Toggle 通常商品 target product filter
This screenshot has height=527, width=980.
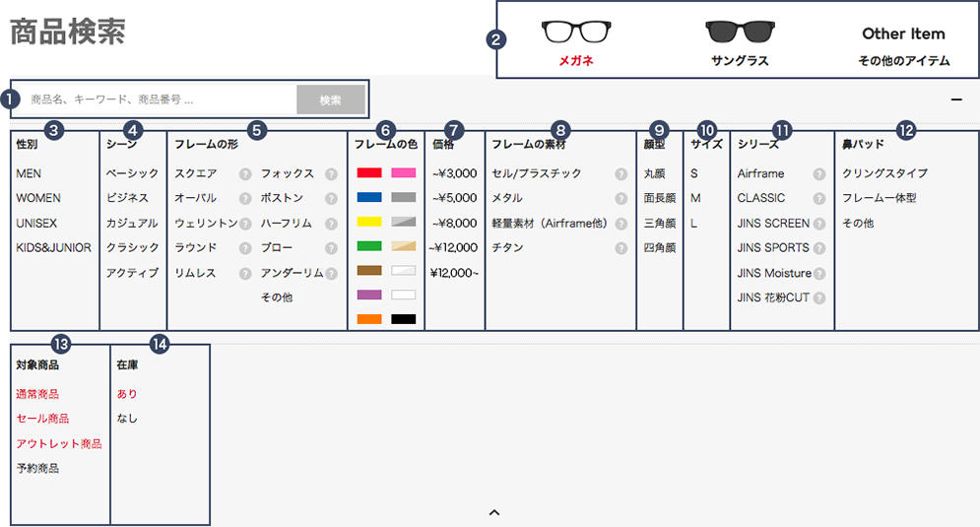pyautogui.click(x=37, y=394)
